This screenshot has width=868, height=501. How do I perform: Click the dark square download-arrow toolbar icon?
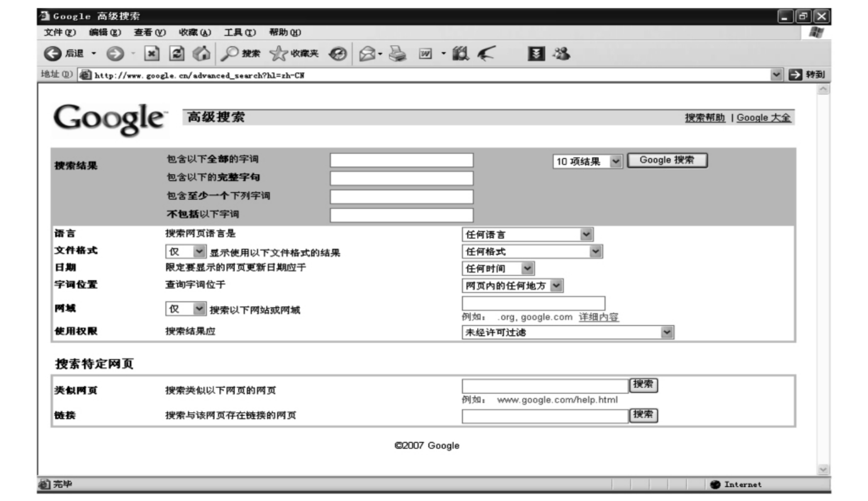[x=536, y=54]
